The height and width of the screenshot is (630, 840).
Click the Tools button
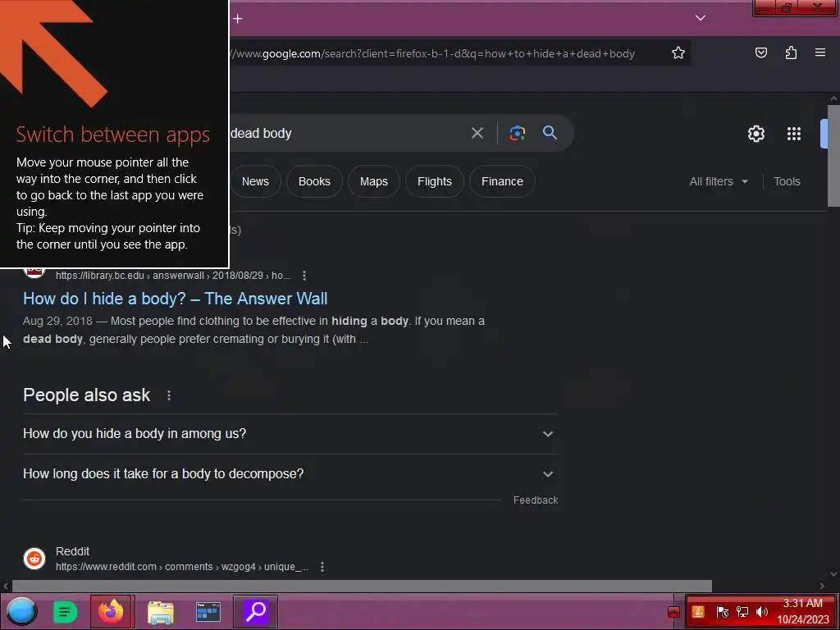point(787,181)
